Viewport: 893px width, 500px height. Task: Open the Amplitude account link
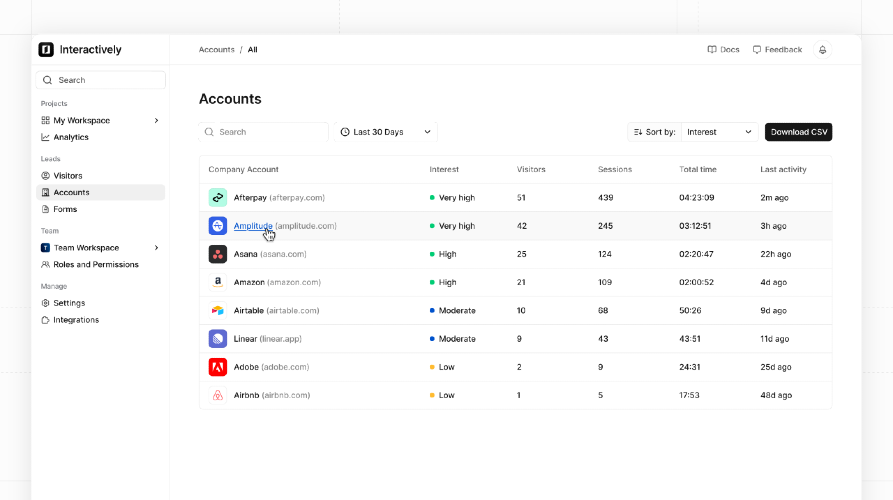(x=253, y=226)
